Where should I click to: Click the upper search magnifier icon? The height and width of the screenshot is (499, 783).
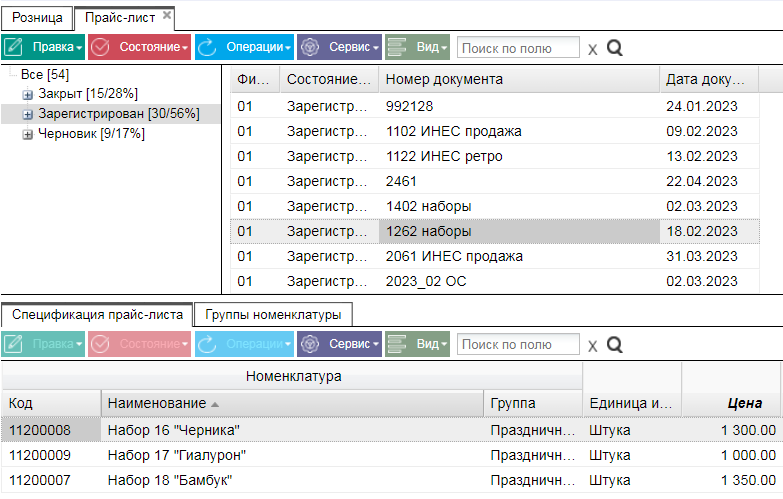pyautogui.click(x=615, y=48)
